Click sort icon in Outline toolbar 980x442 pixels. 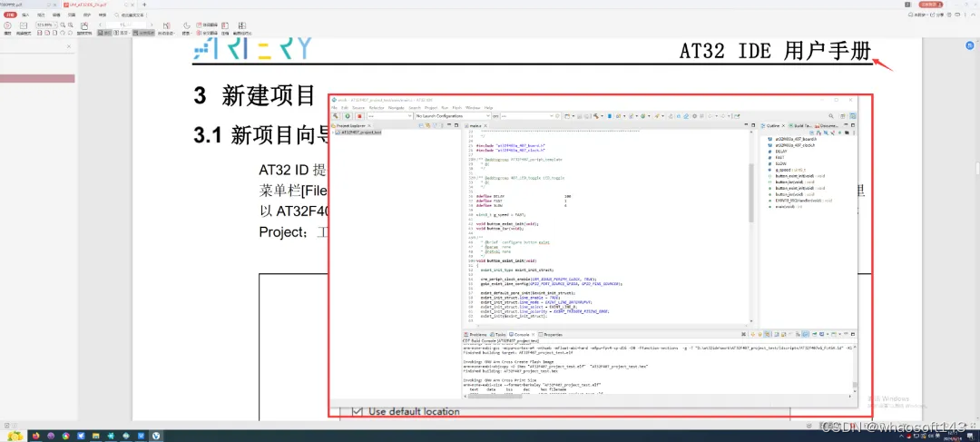[x=818, y=133]
